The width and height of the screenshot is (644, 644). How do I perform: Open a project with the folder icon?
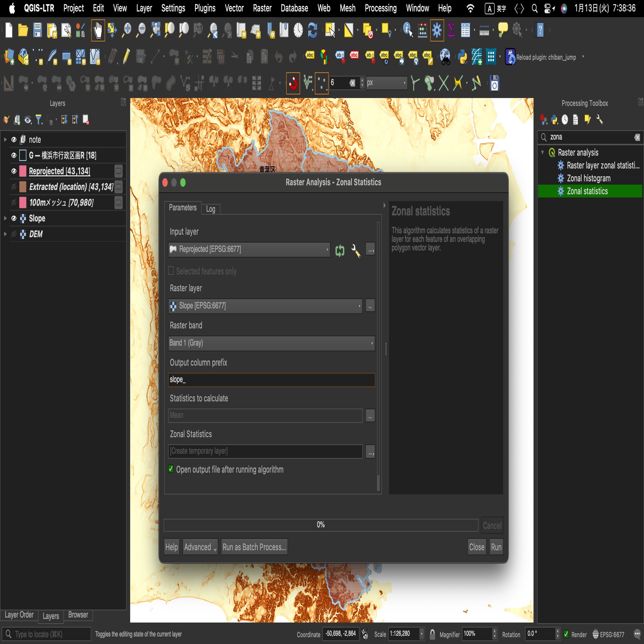click(x=23, y=30)
